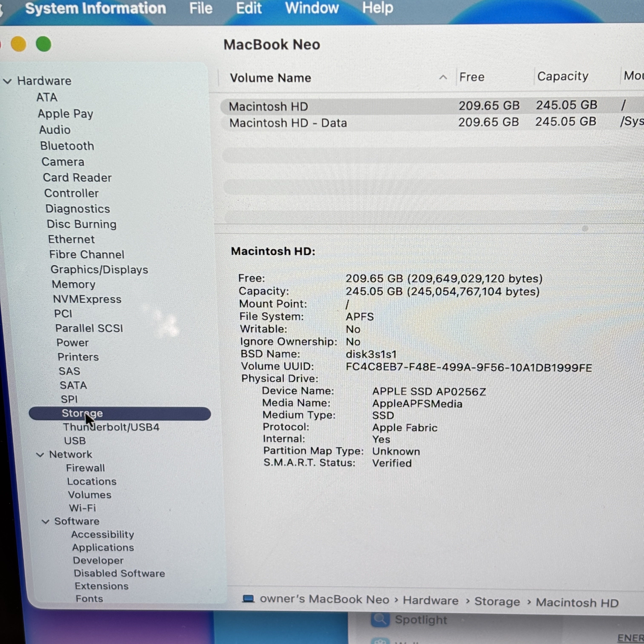Select Disc Burning in the sidebar
Image resolution: width=644 pixels, height=644 pixels.
82,224
